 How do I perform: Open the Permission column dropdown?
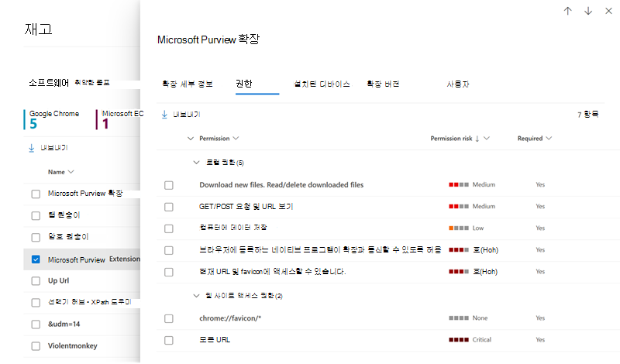pos(236,139)
